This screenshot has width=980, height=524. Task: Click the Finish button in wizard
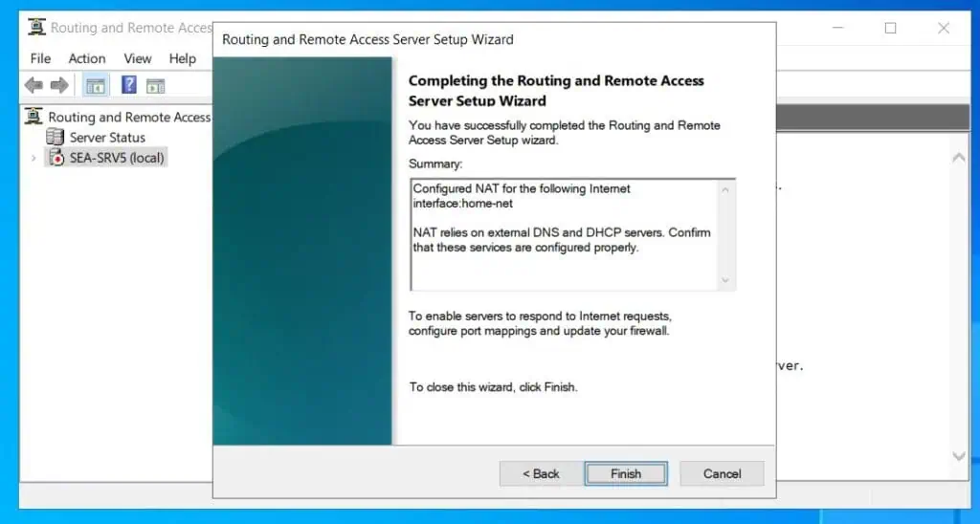626,473
